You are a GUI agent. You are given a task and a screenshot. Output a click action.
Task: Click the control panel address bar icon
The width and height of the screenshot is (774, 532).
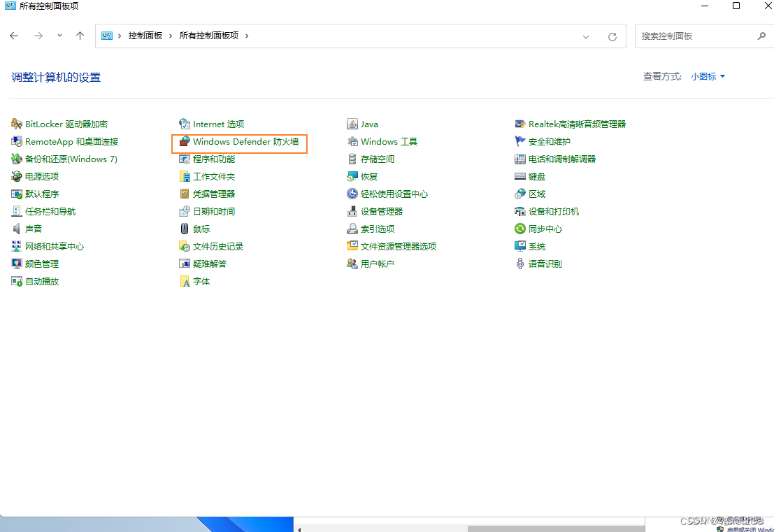pyautogui.click(x=106, y=36)
